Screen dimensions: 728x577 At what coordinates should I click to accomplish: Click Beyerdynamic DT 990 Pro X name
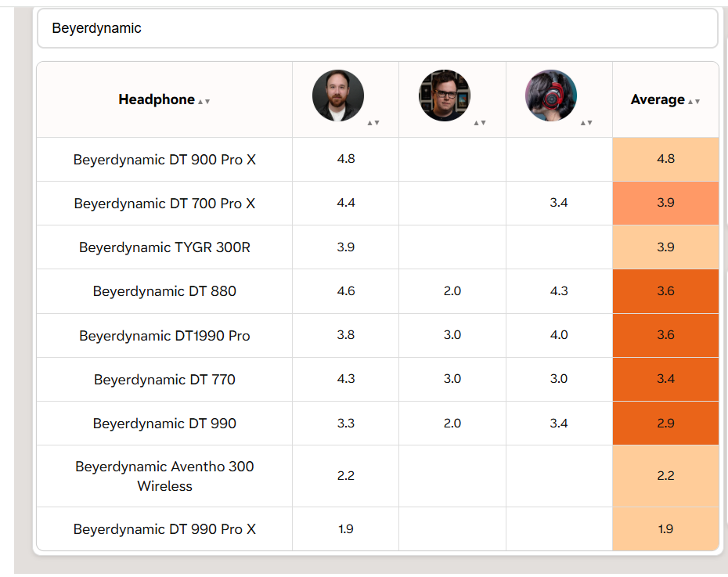point(164,529)
